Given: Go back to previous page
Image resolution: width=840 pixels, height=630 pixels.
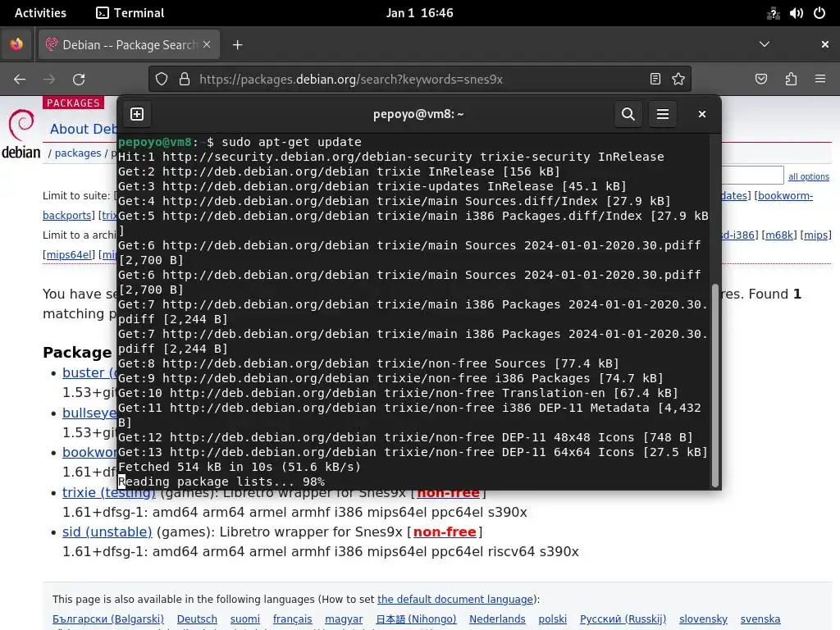Looking at the screenshot, I should (x=20, y=80).
